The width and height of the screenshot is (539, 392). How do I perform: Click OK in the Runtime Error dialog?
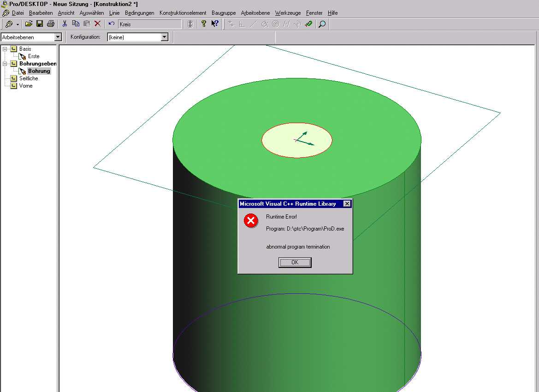295,262
